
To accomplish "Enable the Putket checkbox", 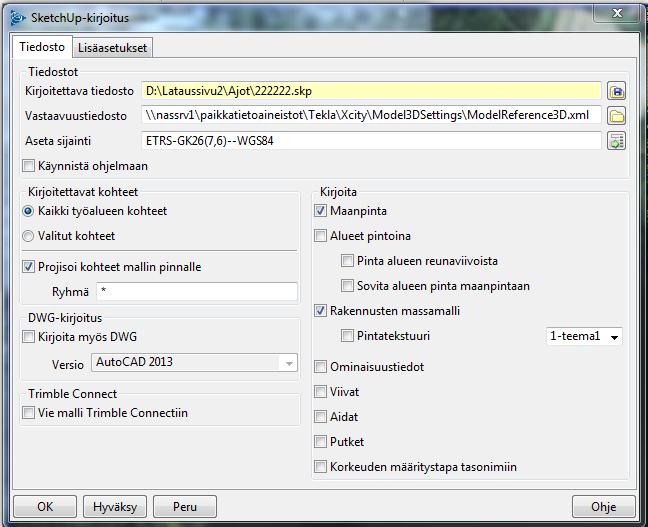I will click(x=320, y=442).
